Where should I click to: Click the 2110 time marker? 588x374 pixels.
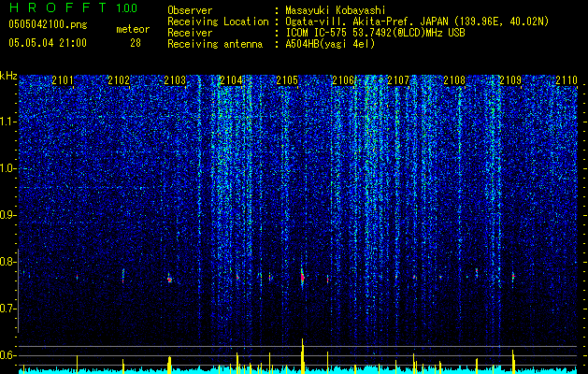(x=566, y=80)
